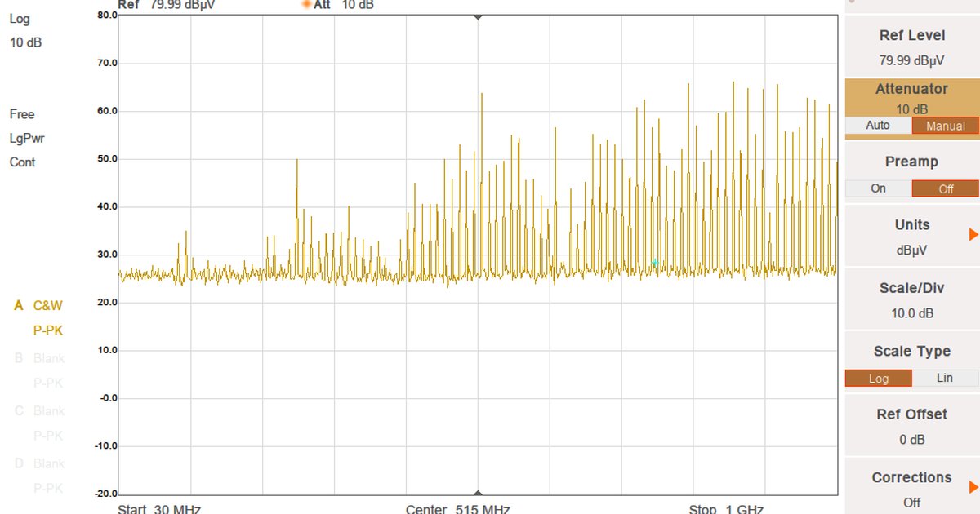The width and height of the screenshot is (980, 514).
Task: Click the Start 30 MHz label
Action: [x=159, y=509]
